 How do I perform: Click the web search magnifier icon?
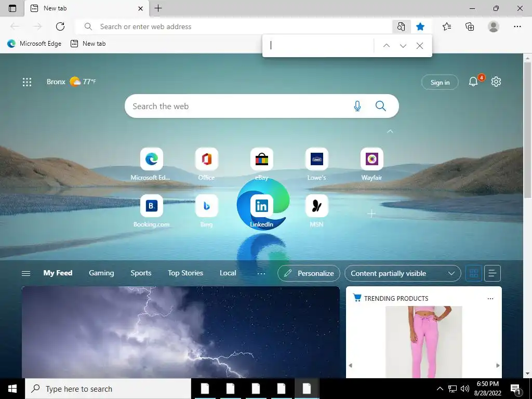coord(381,106)
